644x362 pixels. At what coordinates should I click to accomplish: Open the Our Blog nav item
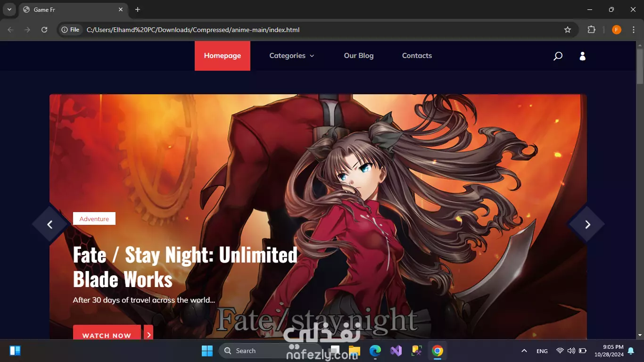point(359,56)
